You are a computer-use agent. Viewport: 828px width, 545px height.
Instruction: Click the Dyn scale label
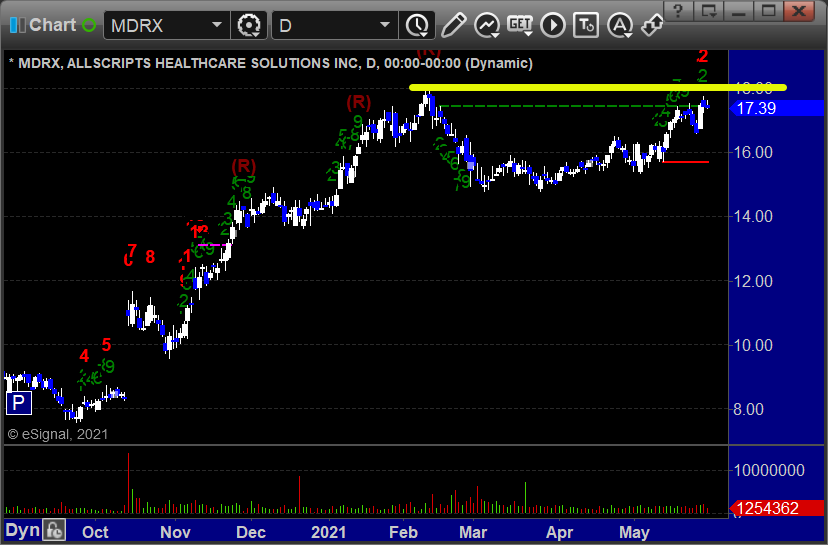click(23, 530)
